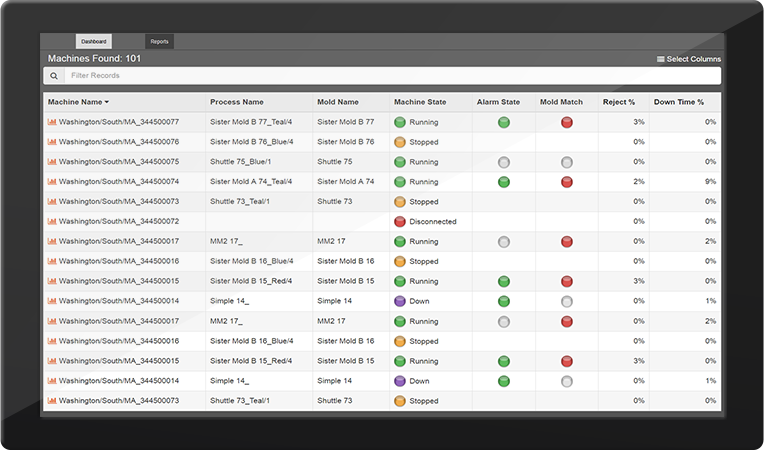The image size is (764, 450).
Task: Click the 'Running' text in the MA_344500075 row
Action: (x=423, y=162)
